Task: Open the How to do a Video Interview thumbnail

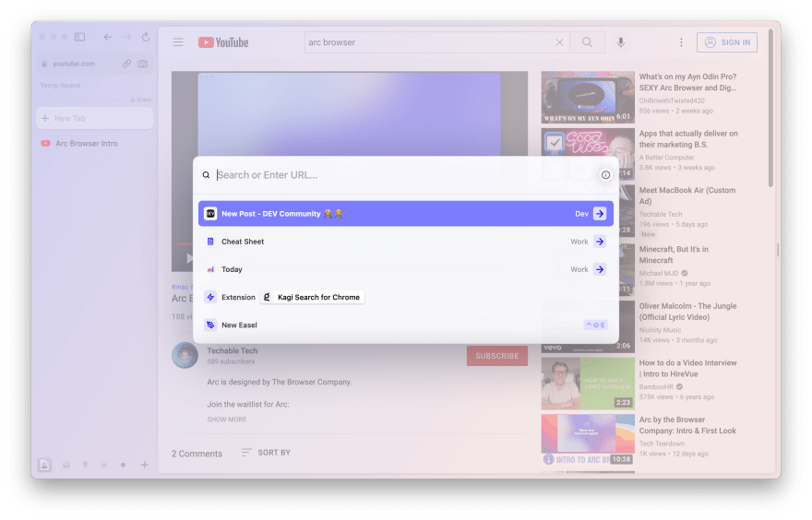Action: [x=588, y=384]
